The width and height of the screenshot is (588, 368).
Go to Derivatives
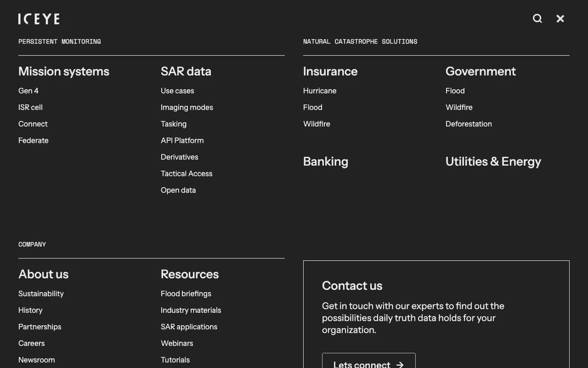click(180, 157)
